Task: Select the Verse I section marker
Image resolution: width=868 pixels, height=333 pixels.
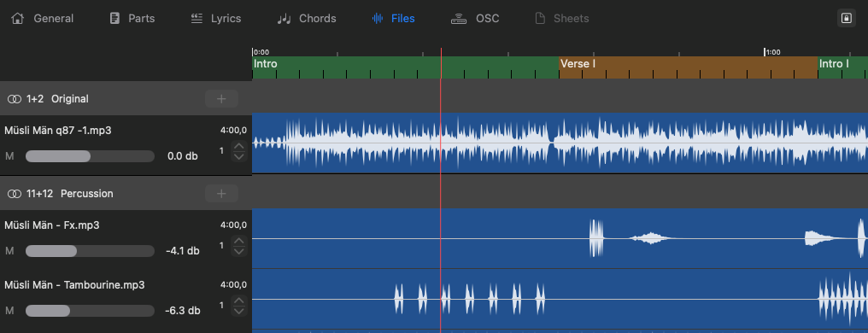Action: coord(688,67)
